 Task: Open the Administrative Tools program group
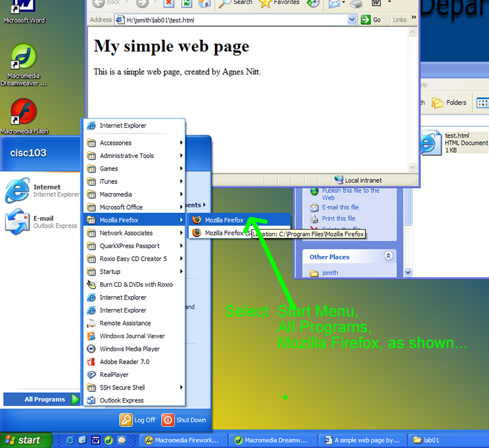coord(135,155)
